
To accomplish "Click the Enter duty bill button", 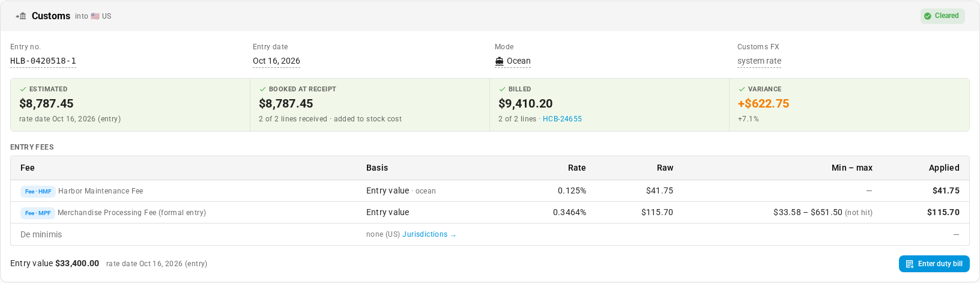I will tap(934, 264).
